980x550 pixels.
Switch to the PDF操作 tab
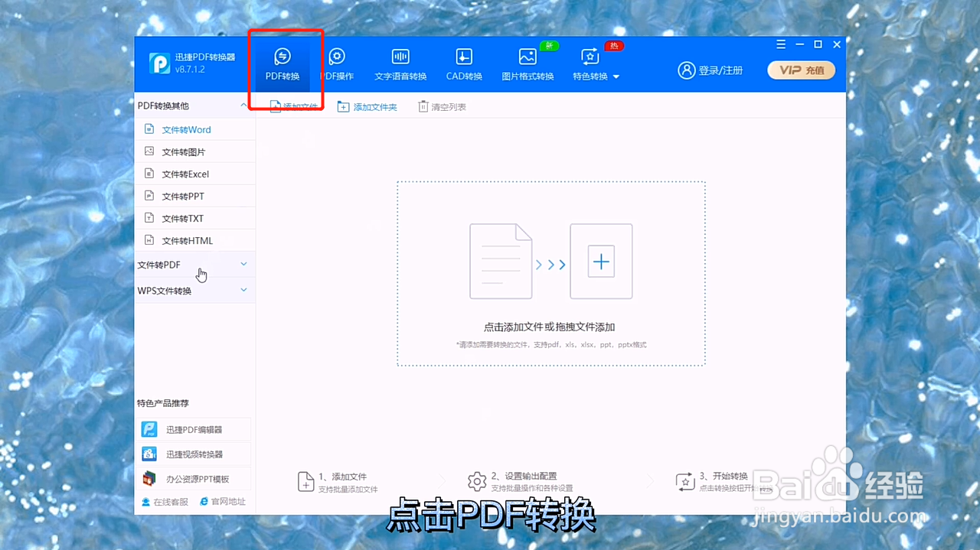tap(337, 64)
